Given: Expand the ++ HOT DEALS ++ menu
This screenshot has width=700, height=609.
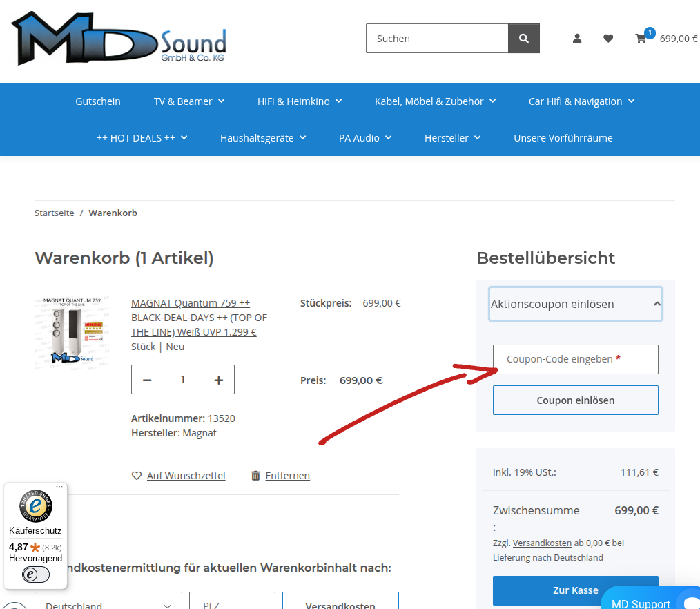Looking at the screenshot, I should point(142,138).
